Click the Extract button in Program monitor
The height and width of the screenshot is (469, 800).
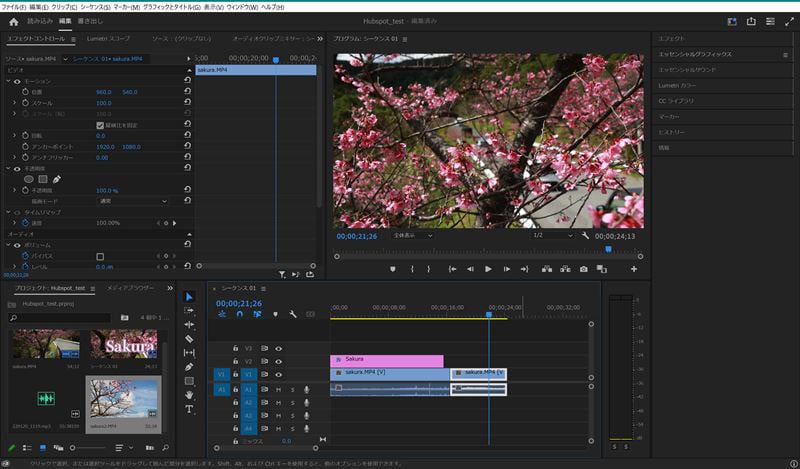click(x=565, y=269)
